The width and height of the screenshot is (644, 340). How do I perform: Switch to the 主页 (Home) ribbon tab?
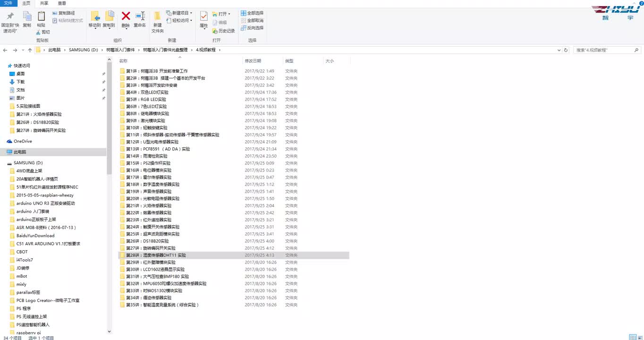point(26,3)
